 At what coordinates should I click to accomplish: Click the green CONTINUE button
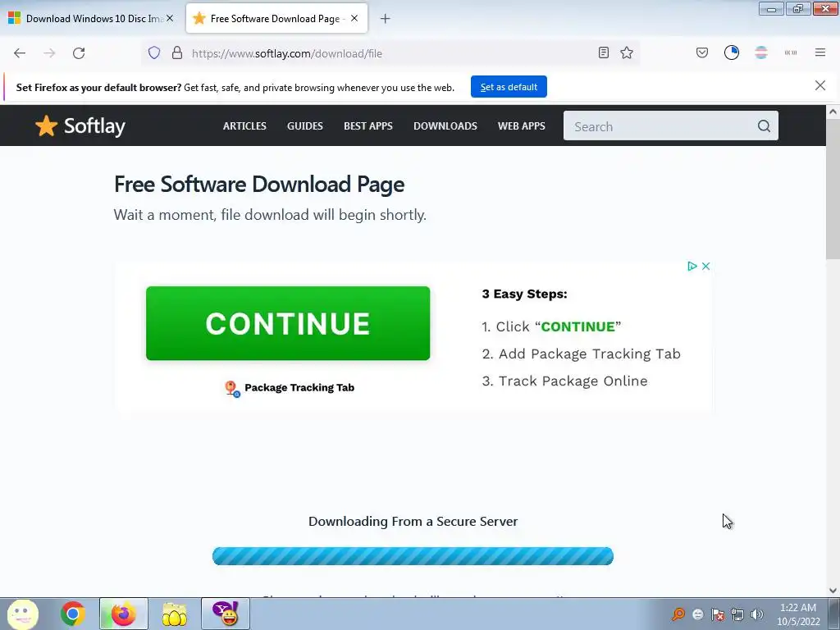point(288,323)
